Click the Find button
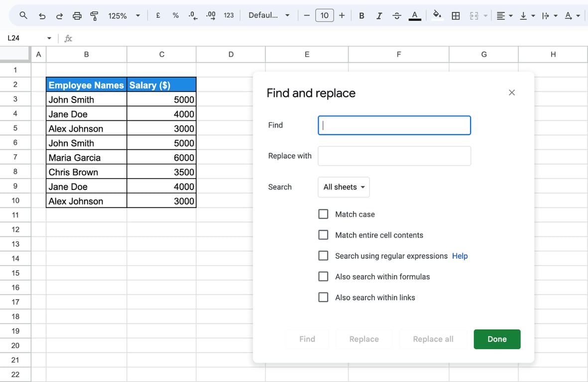This screenshot has width=588, height=382. pos(307,339)
